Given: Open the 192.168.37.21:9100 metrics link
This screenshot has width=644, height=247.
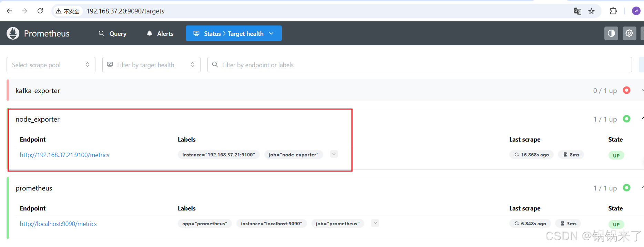Looking at the screenshot, I should 64,155.
